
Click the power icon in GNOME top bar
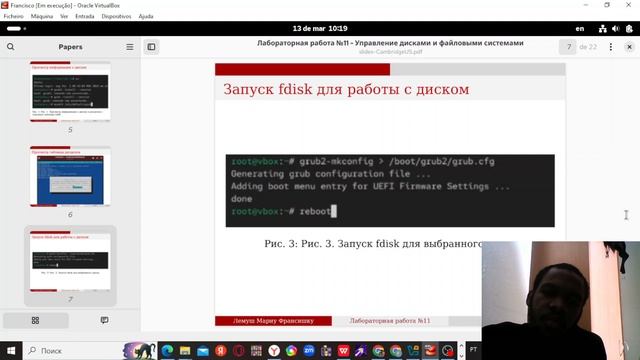(629, 29)
